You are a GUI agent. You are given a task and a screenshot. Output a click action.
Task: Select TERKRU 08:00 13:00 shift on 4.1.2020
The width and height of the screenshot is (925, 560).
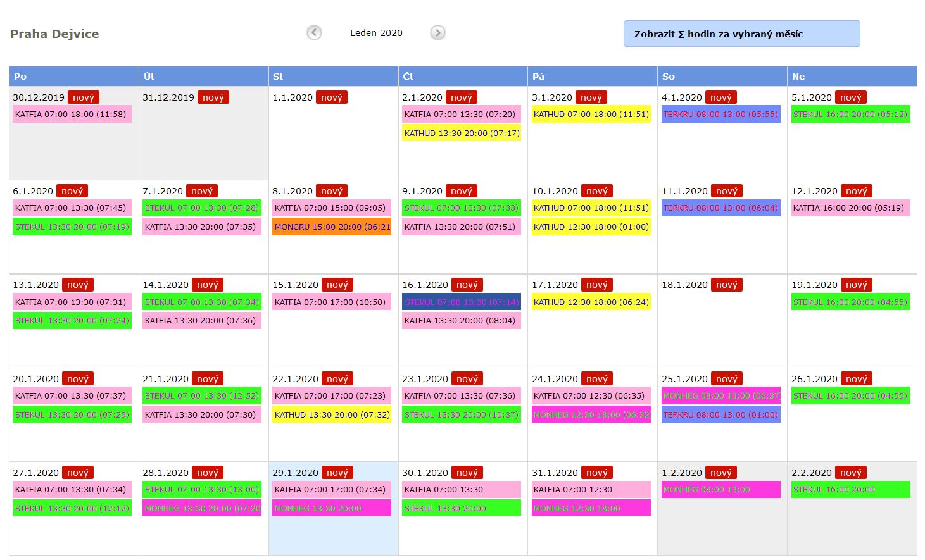[x=720, y=115]
